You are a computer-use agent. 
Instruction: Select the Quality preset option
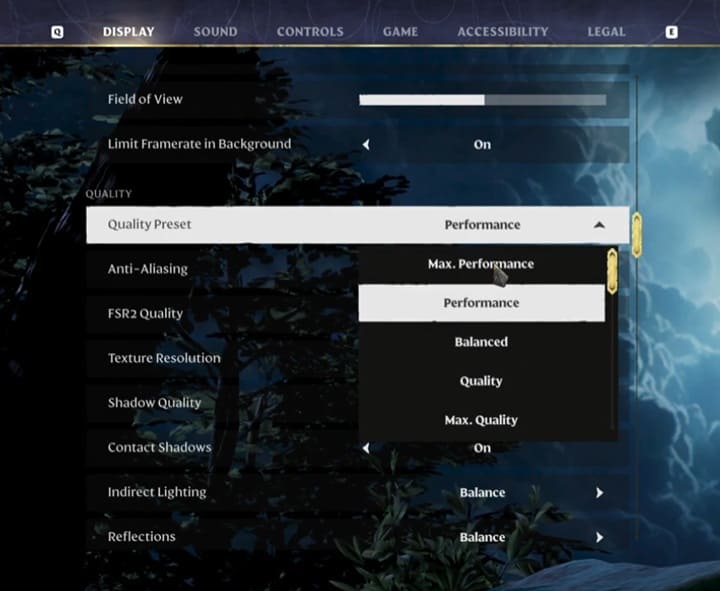(x=481, y=381)
